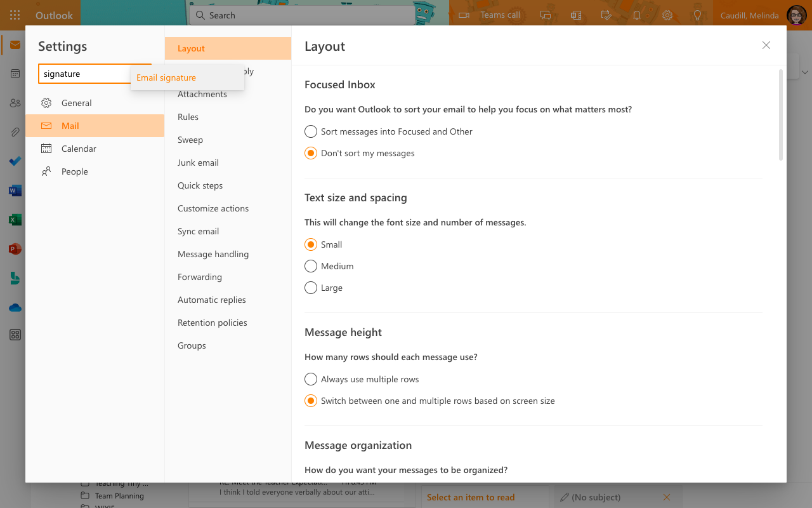
Task: Choose Large text size
Action: click(x=324, y=288)
